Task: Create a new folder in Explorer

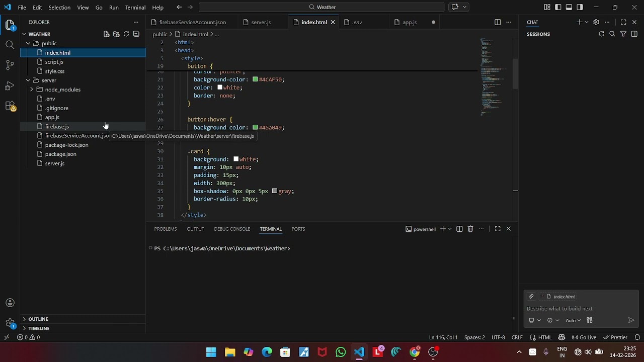Action: tap(116, 34)
